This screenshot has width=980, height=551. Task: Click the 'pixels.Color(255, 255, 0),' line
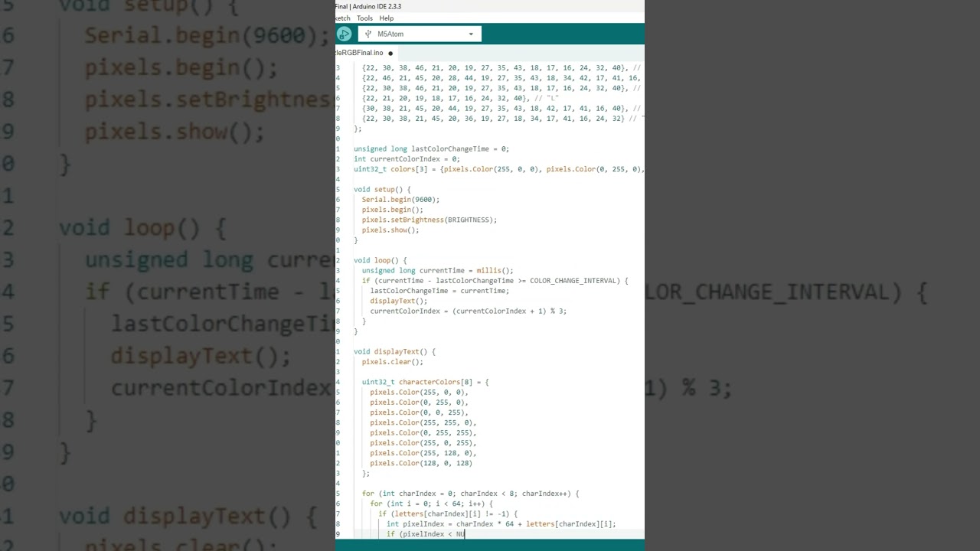(x=423, y=422)
